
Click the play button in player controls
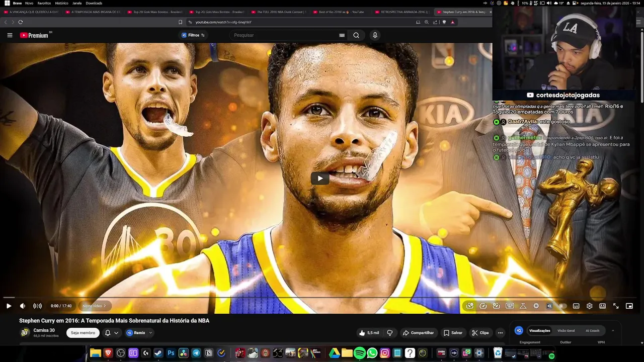coord(9,306)
